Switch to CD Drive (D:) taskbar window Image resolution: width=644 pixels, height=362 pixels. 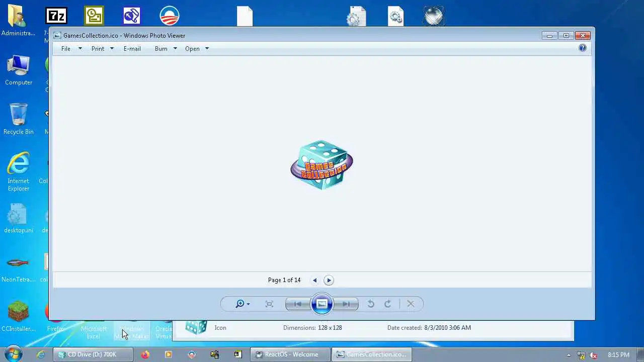[x=93, y=354]
